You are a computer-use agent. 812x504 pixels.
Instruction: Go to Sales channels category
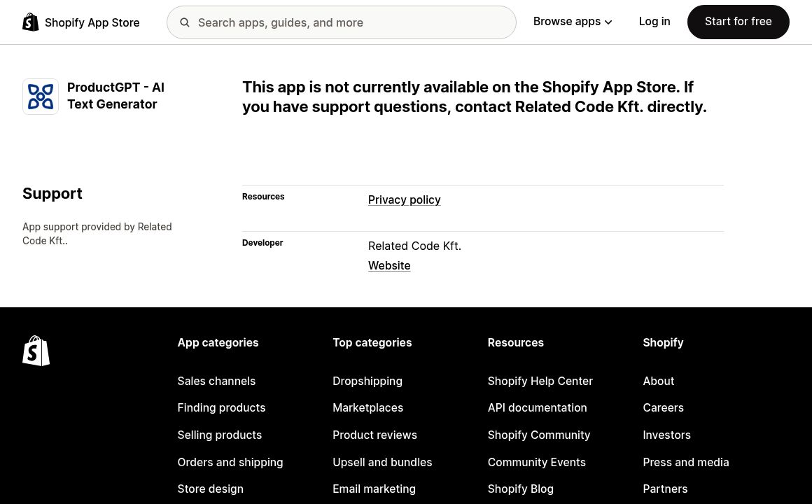pyautogui.click(x=216, y=381)
